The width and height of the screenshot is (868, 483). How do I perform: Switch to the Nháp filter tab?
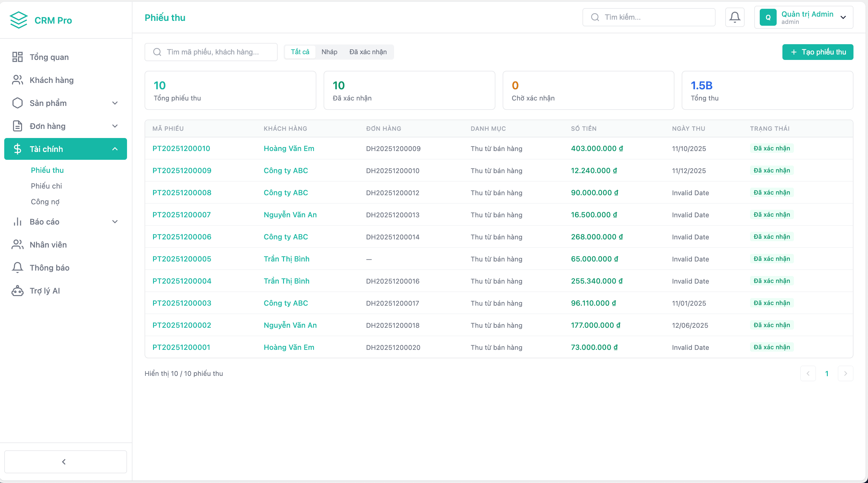(329, 52)
